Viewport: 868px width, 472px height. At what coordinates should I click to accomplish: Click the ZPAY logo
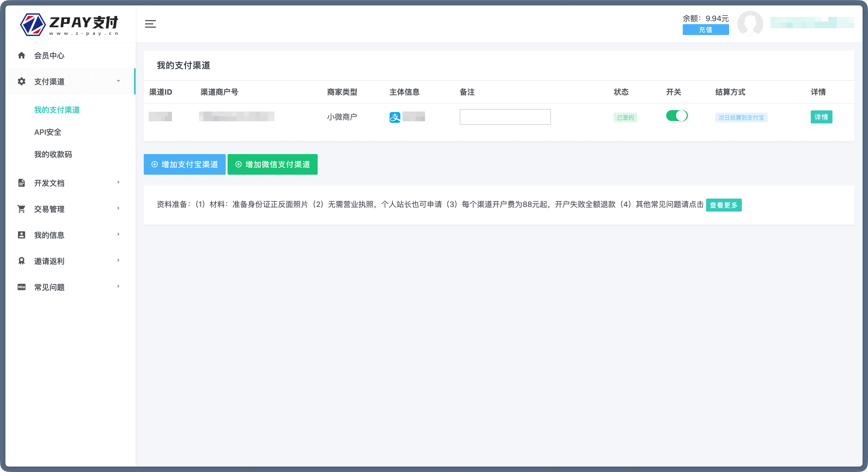(x=69, y=24)
